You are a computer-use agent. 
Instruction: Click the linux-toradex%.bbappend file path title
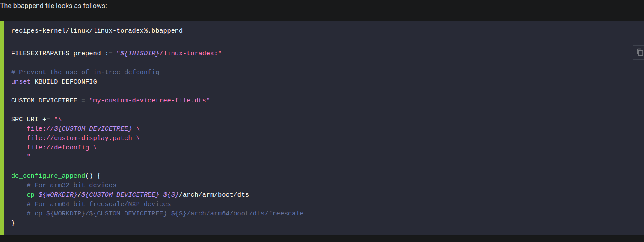(x=97, y=31)
